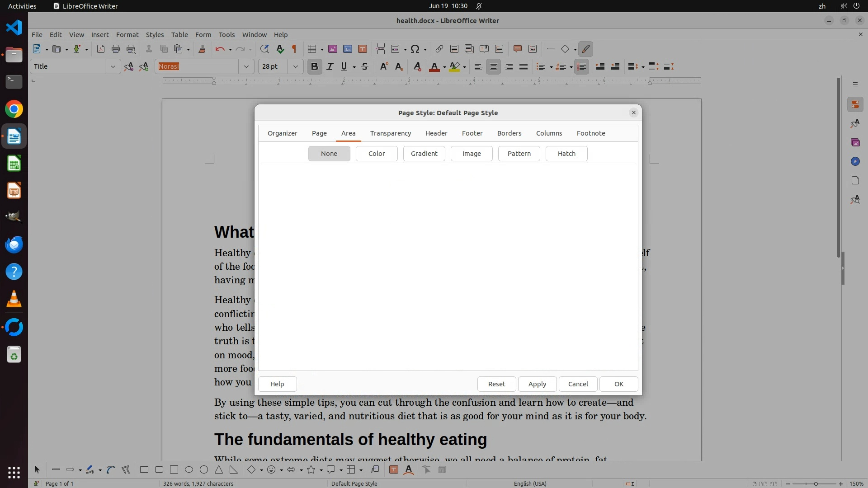Toggle Italic formatting button
The image size is (868, 488).
[x=330, y=67]
